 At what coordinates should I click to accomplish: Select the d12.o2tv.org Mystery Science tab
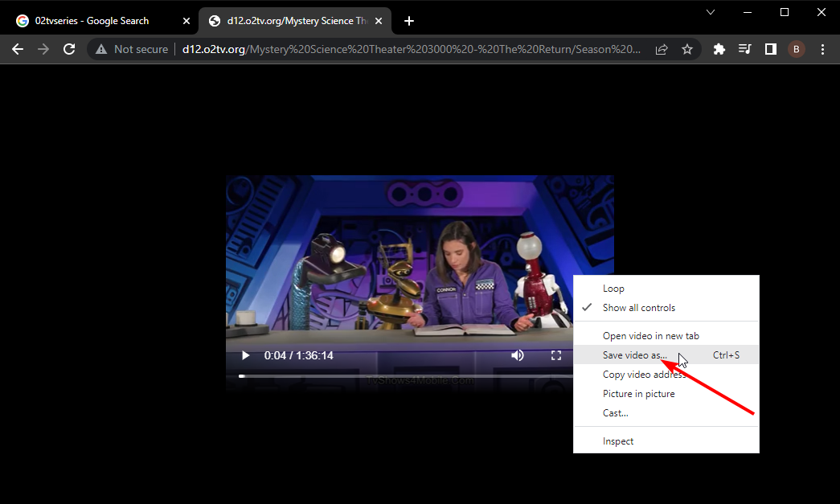pyautogui.click(x=295, y=21)
